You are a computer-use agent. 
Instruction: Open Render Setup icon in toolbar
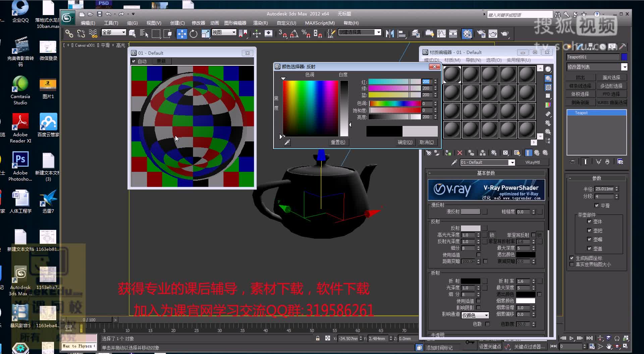pyautogui.click(x=481, y=33)
